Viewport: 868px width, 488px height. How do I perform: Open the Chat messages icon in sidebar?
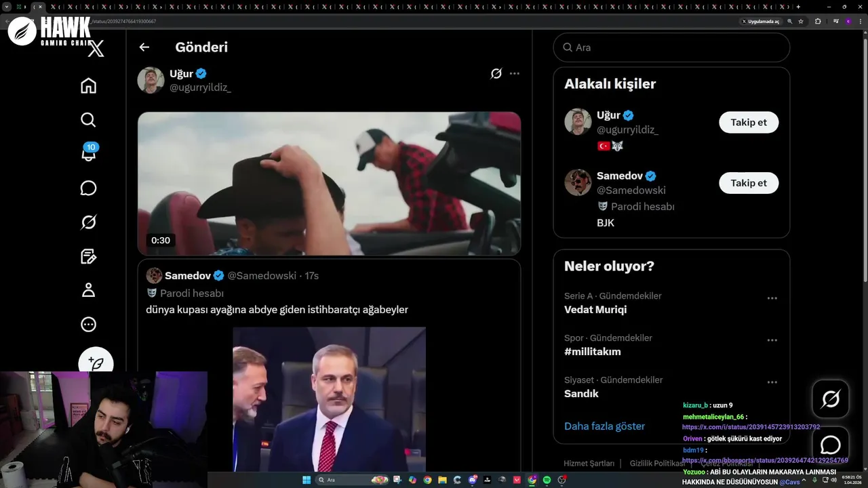point(88,188)
